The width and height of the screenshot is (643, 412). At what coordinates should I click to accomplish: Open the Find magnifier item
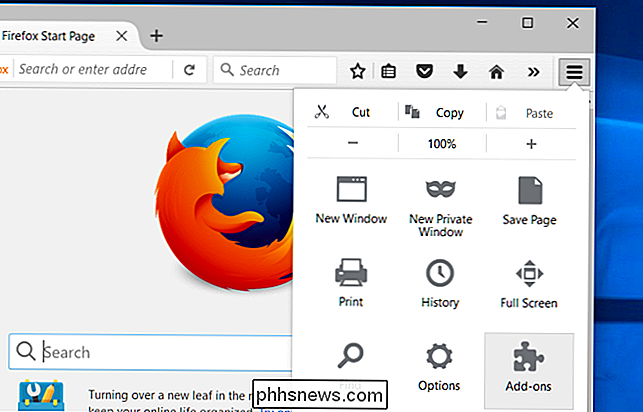coord(351,356)
